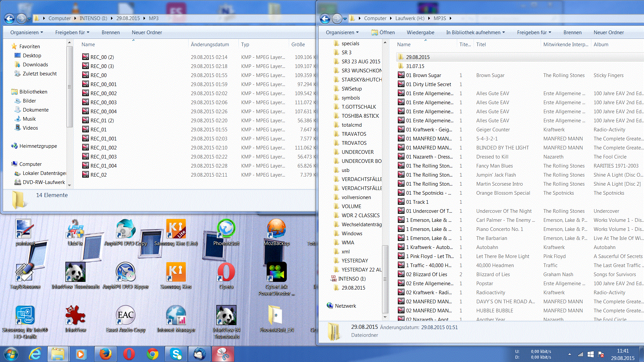Expand the In Bibliothek aufnehmen dropdown
Viewport: 644px width, 362px height.
tap(475, 33)
